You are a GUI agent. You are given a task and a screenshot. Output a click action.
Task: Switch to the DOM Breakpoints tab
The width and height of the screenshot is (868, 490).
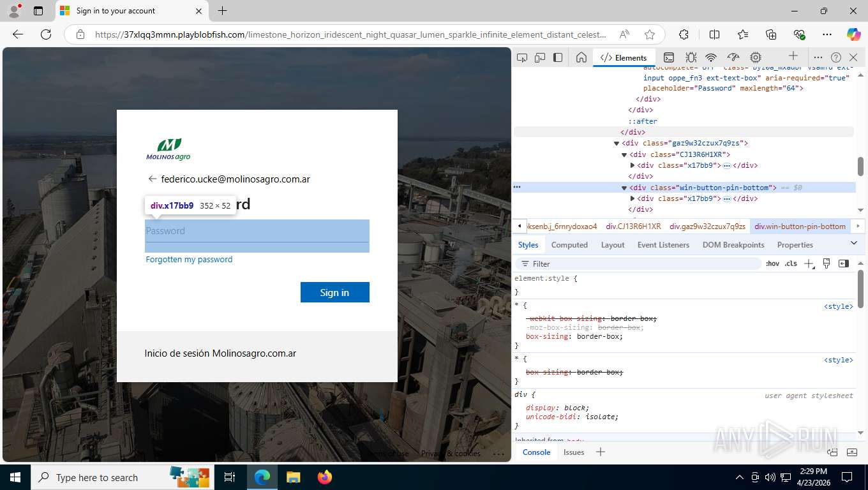pos(733,245)
